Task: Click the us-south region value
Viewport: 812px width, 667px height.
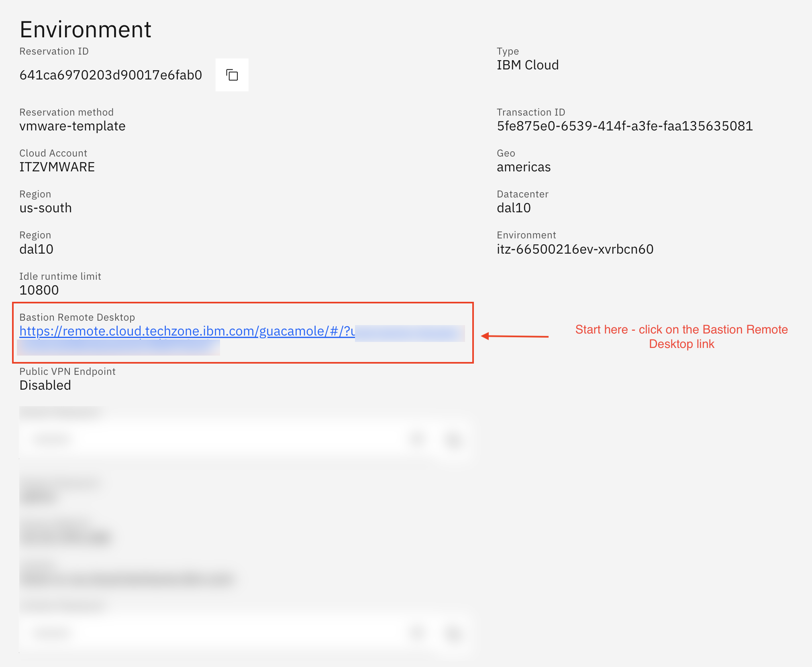Action: point(45,208)
